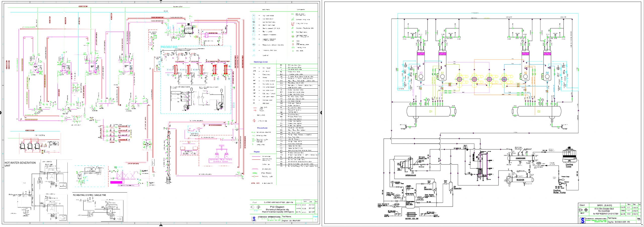Select vessel A3 in refrigeration diagram

click(421, 69)
